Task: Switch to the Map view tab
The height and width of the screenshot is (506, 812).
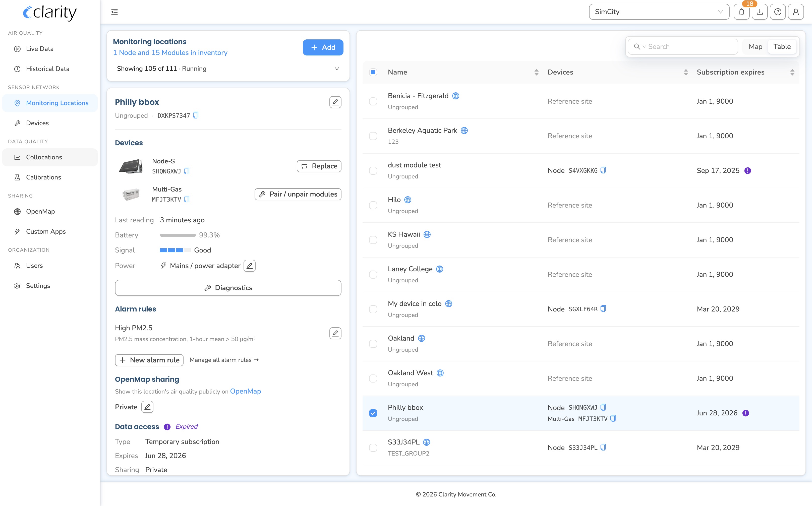Action: 755,47
